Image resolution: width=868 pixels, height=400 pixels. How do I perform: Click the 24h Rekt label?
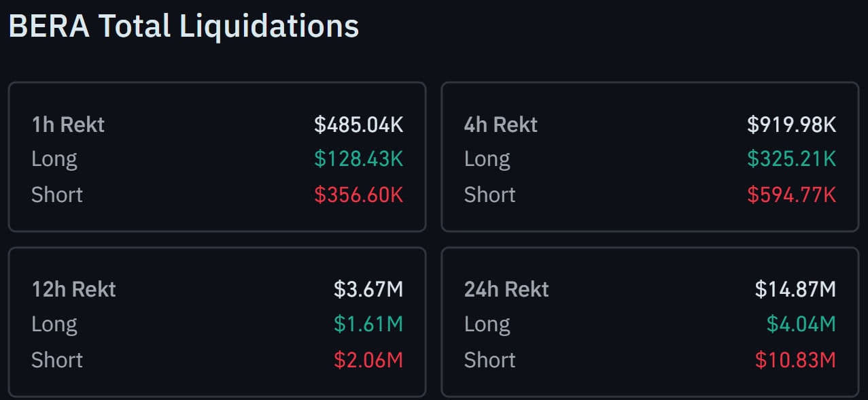tap(506, 289)
